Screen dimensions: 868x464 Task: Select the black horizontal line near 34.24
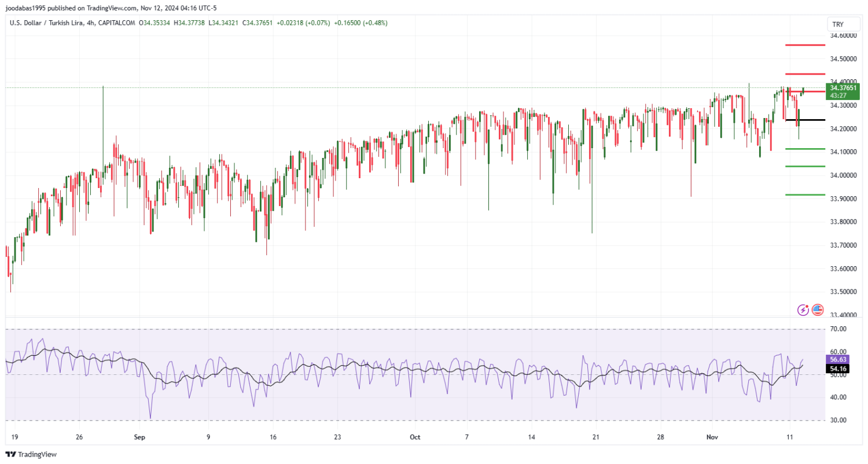[x=805, y=120]
